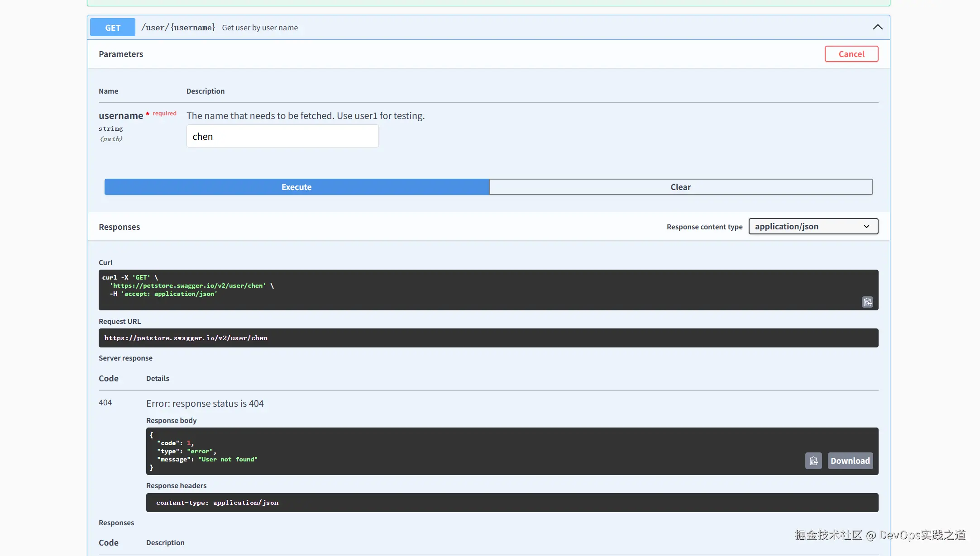This screenshot has width=980, height=556.
Task: Click the response headers content-type block
Action: coord(217,503)
